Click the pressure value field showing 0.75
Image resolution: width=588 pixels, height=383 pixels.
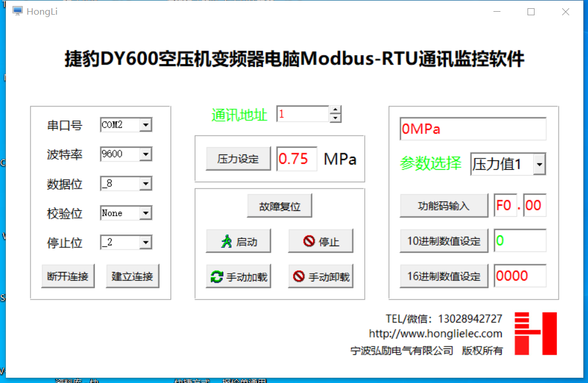(x=297, y=159)
